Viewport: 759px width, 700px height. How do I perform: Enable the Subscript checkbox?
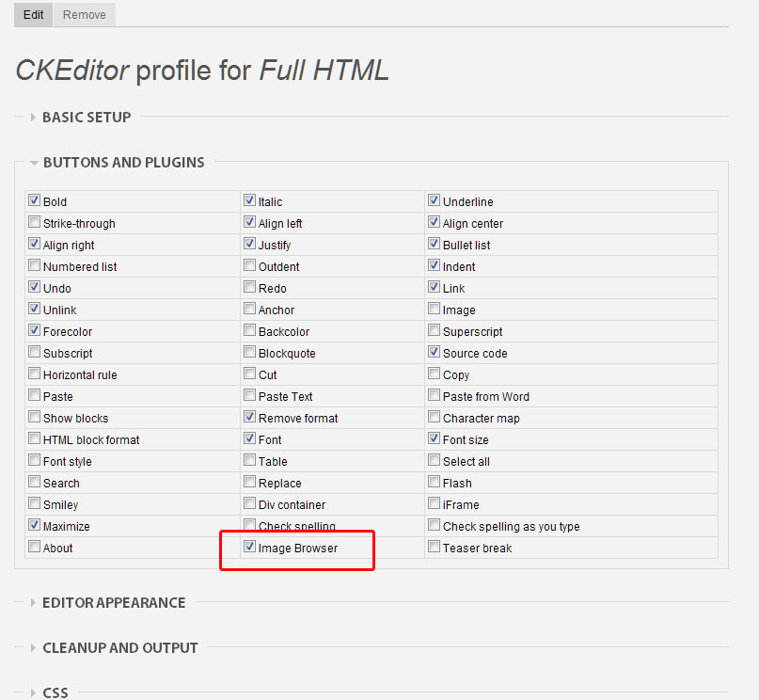coord(35,352)
